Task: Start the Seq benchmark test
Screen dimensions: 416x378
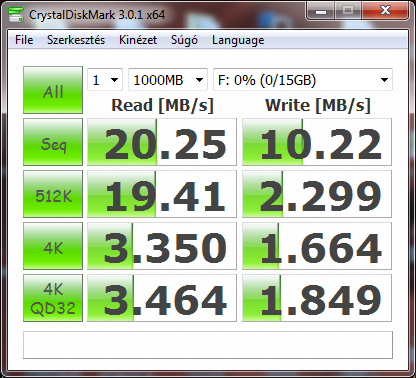Action: tap(53, 142)
